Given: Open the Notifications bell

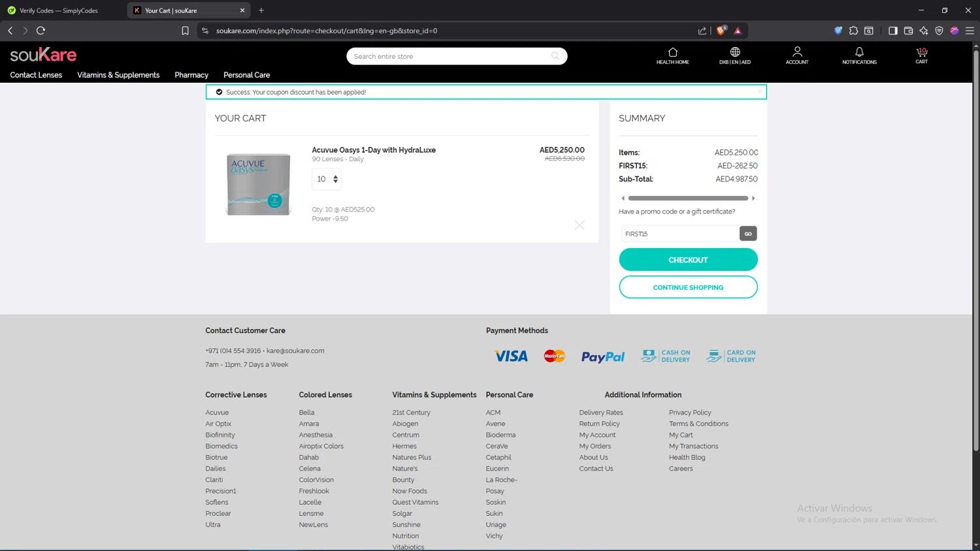Looking at the screenshot, I should (x=859, y=55).
